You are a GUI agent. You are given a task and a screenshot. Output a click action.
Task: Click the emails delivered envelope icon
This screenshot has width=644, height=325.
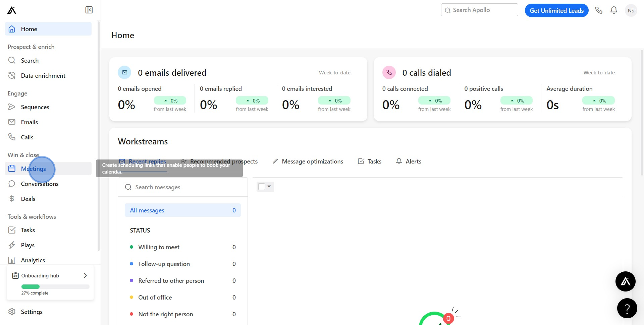pyautogui.click(x=124, y=72)
